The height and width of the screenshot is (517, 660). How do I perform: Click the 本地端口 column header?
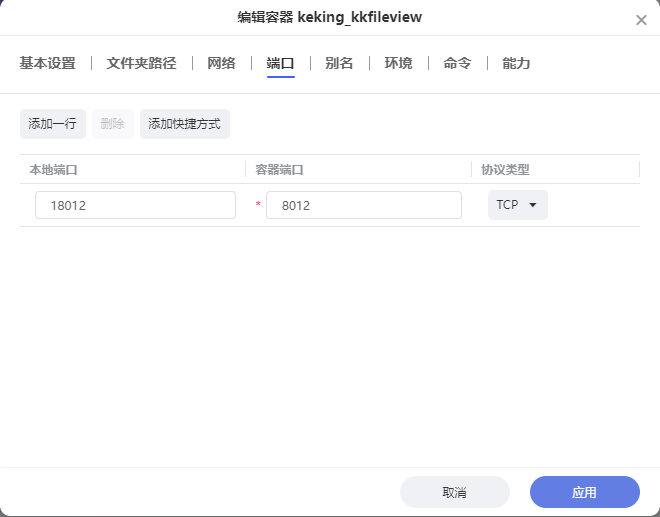pyautogui.click(x=53, y=170)
